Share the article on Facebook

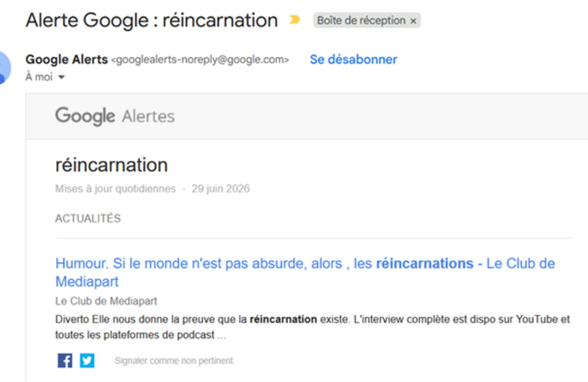coord(65,361)
